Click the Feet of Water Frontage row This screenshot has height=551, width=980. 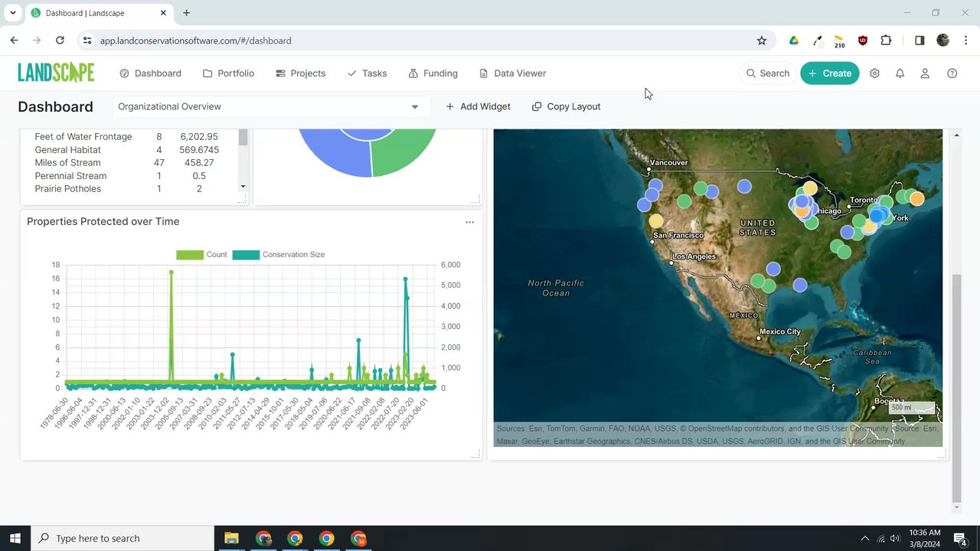(128, 137)
